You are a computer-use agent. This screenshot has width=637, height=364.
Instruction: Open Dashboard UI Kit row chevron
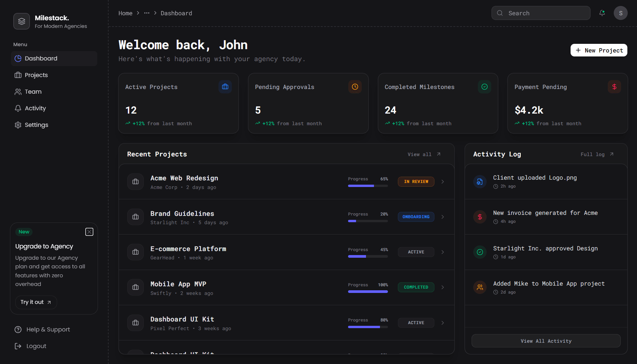[x=443, y=323]
